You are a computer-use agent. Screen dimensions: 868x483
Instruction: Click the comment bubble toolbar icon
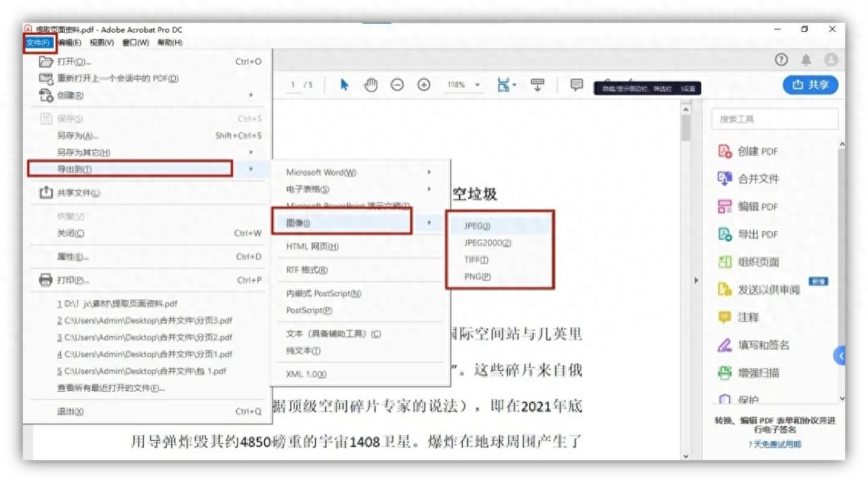pos(576,85)
